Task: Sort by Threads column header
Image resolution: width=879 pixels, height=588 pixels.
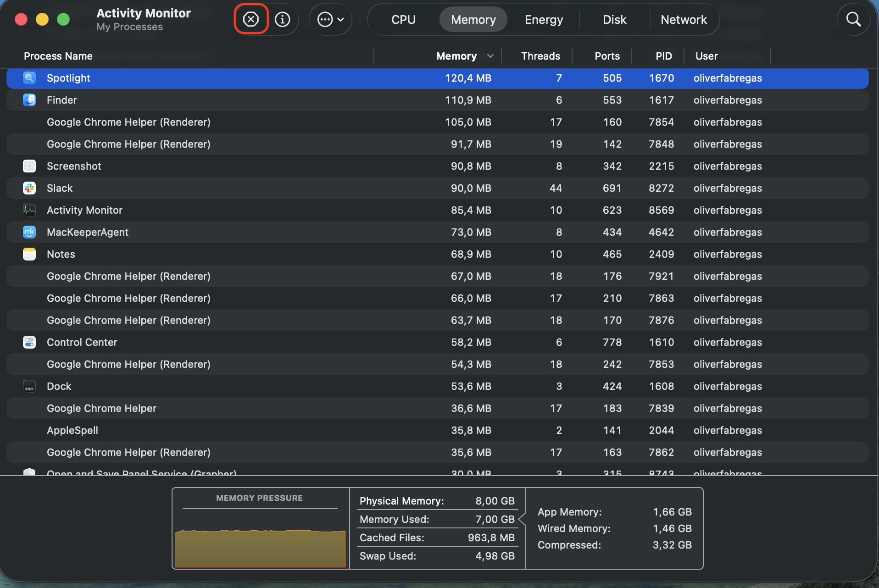Action: click(540, 56)
